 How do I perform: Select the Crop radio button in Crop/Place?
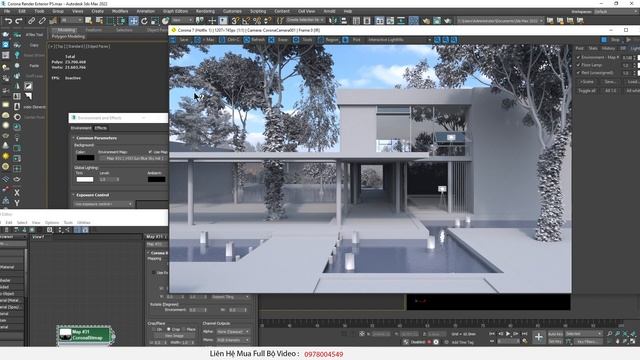tap(169, 329)
